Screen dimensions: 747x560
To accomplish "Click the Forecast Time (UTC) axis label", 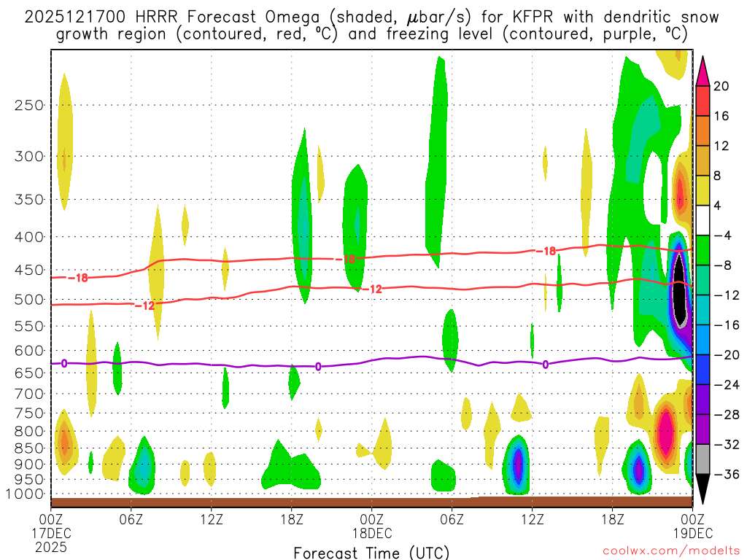I will tap(371, 553).
